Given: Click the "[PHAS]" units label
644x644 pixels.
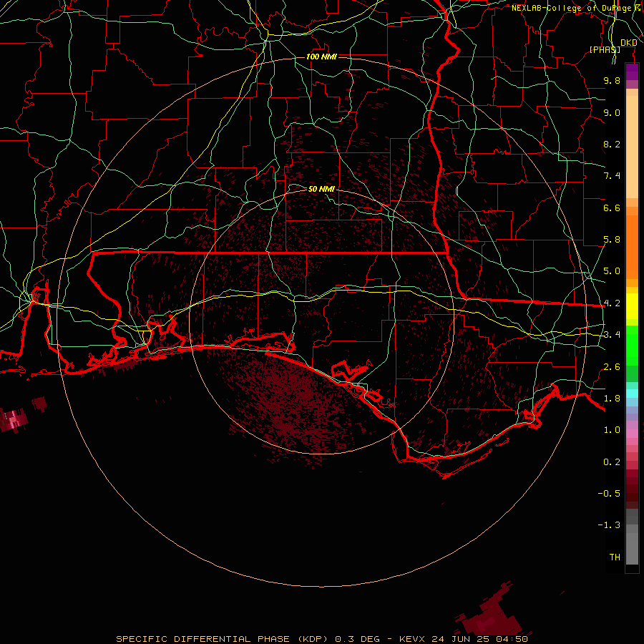Looking at the screenshot, I should click(605, 49).
